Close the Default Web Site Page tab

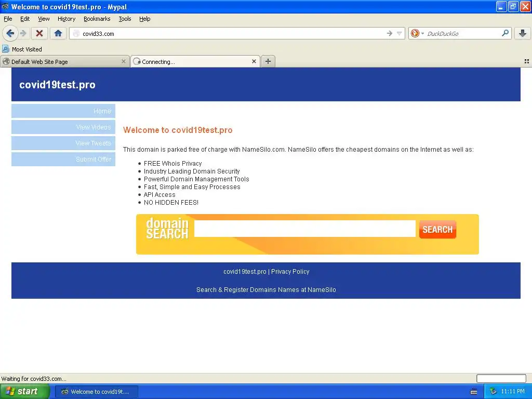[x=124, y=61]
